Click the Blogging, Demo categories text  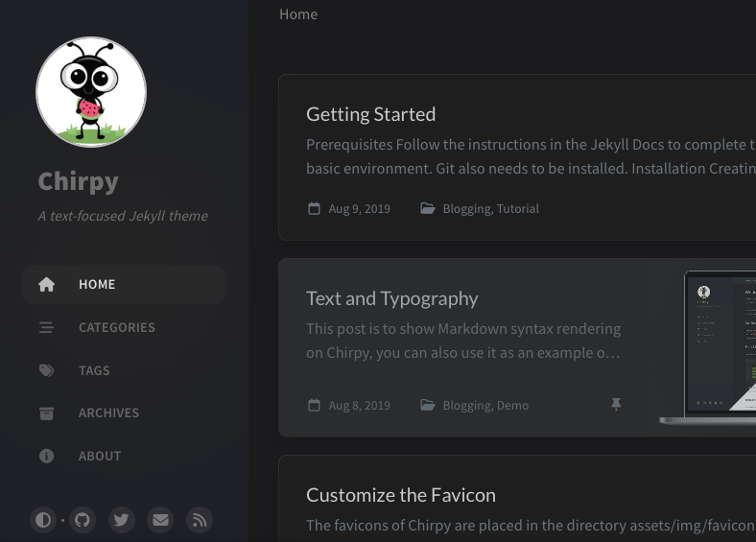(485, 406)
